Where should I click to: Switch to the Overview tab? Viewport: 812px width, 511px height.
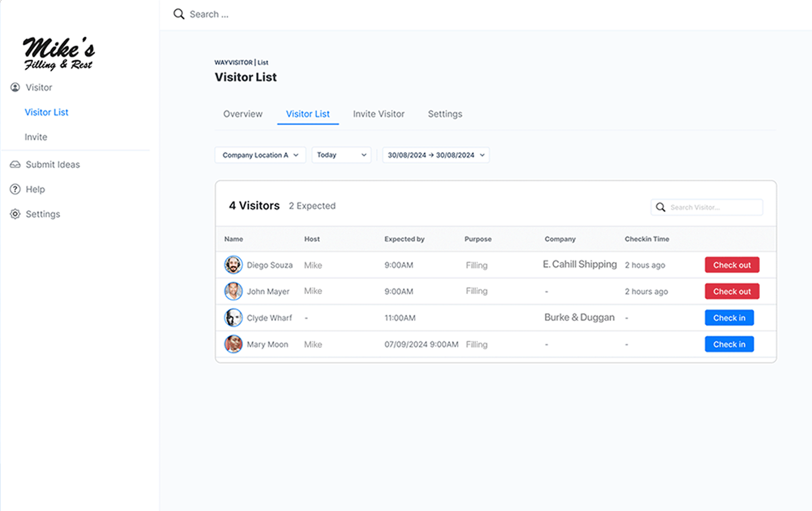point(243,114)
